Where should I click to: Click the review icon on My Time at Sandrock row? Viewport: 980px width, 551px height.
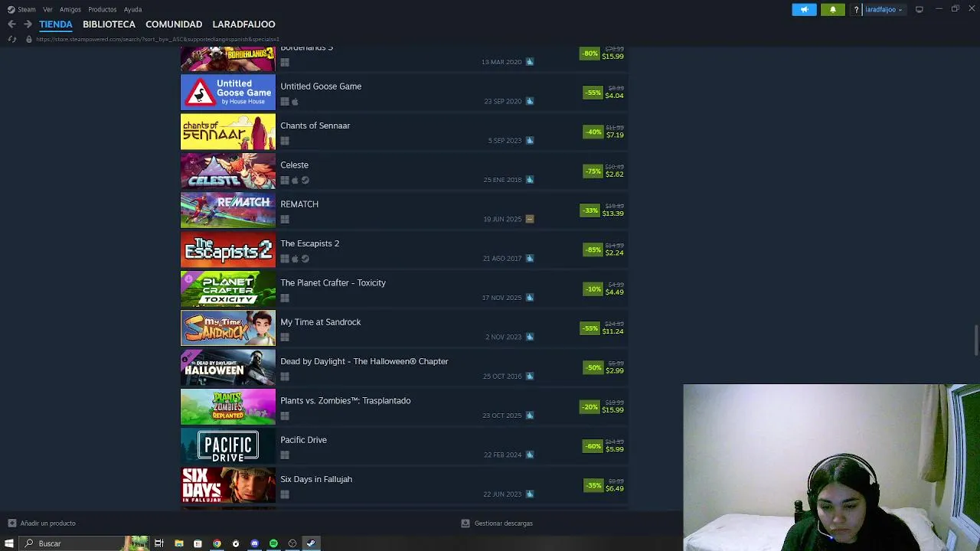(x=530, y=337)
